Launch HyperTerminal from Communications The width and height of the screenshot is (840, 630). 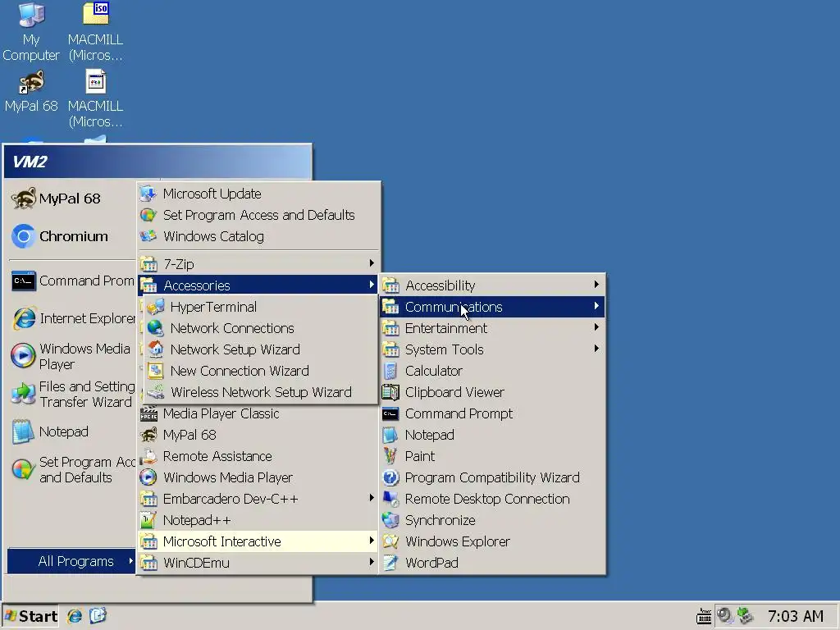[x=259, y=307]
